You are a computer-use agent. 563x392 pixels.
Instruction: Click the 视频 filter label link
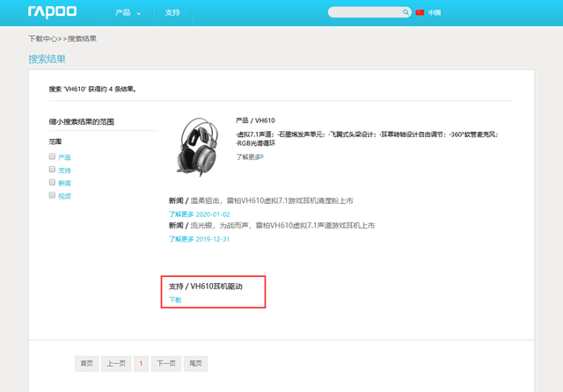click(64, 196)
